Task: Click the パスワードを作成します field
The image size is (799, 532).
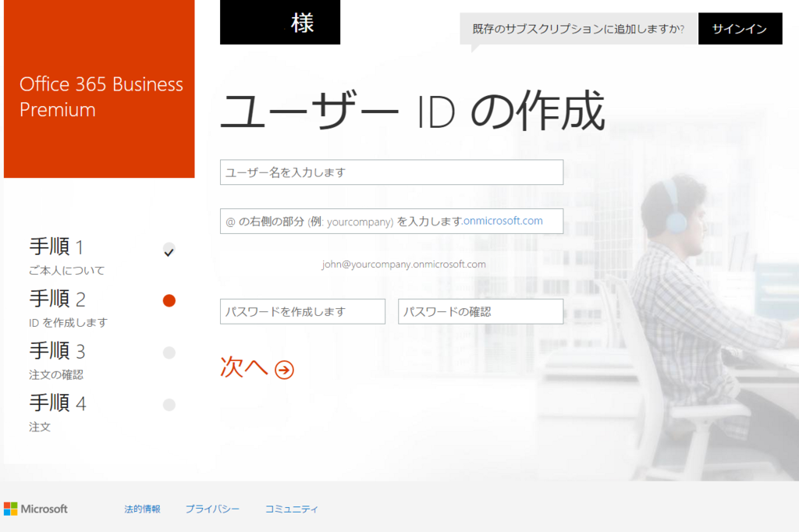Action: click(303, 311)
